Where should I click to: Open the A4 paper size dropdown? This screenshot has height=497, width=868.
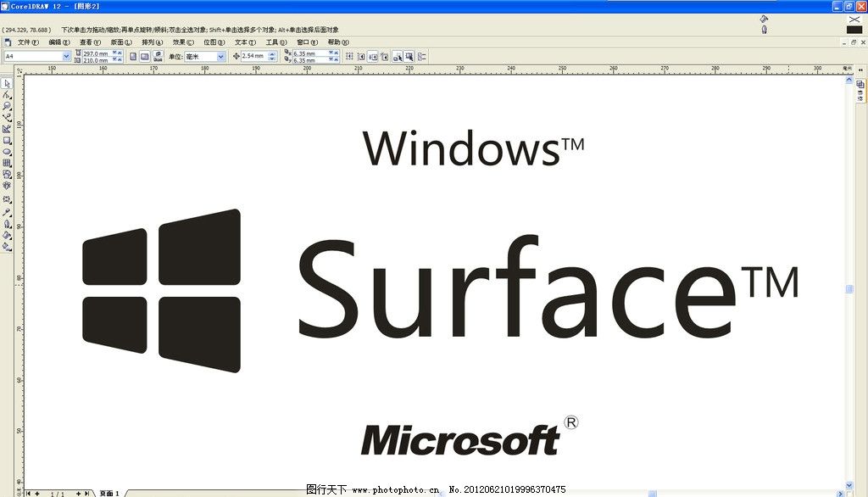pos(66,55)
